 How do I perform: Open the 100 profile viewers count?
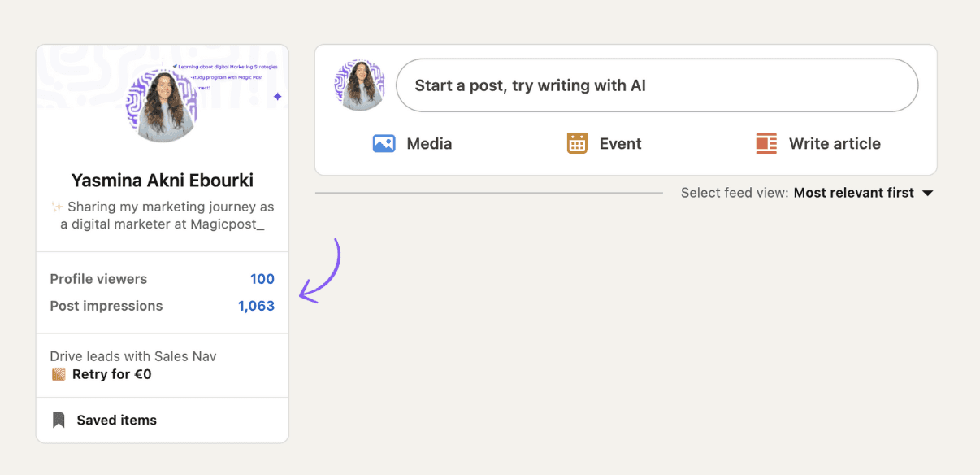pos(262,279)
